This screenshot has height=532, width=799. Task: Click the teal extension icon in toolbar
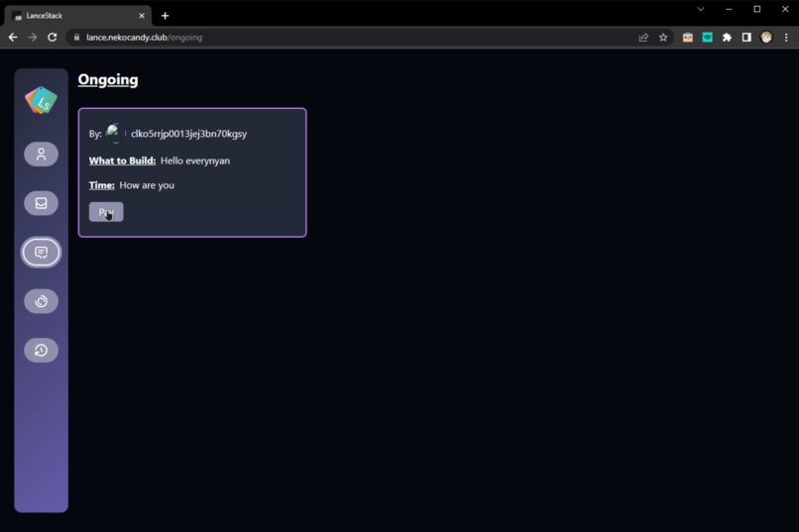[707, 38]
